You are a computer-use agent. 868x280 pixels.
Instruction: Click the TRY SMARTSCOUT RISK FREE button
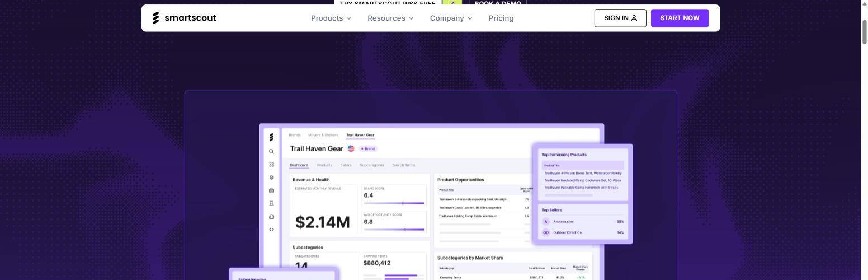(x=388, y=3)
